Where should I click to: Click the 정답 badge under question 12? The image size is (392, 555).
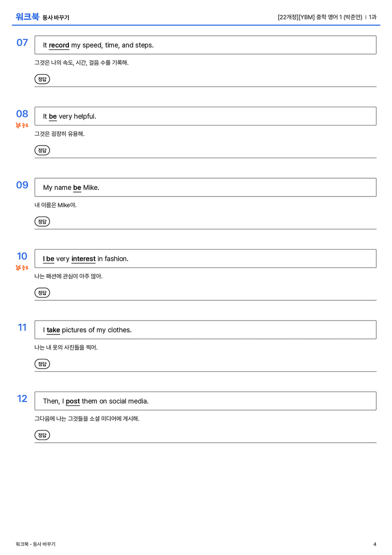point(42,435)
